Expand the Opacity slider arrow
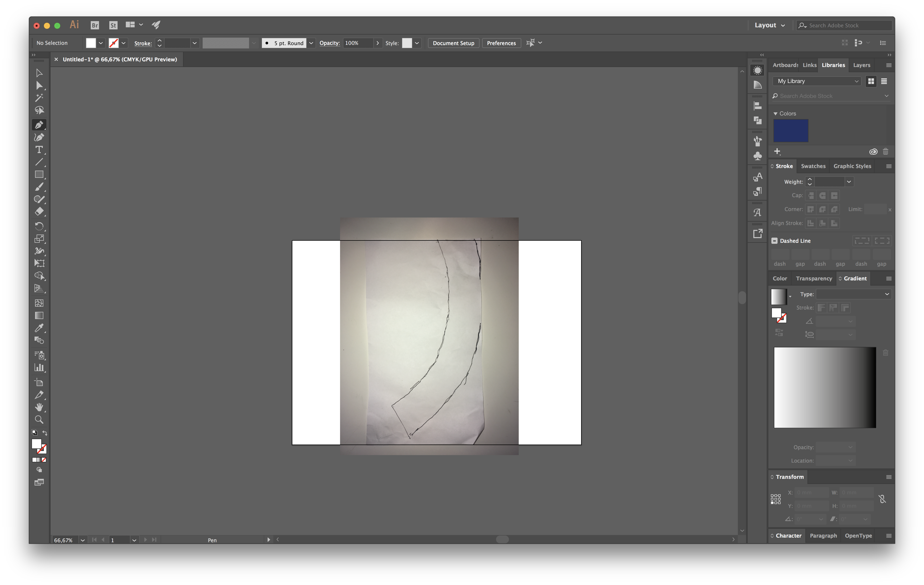The height and width of the screenshot is (585, 924). (x=378, y=43)
